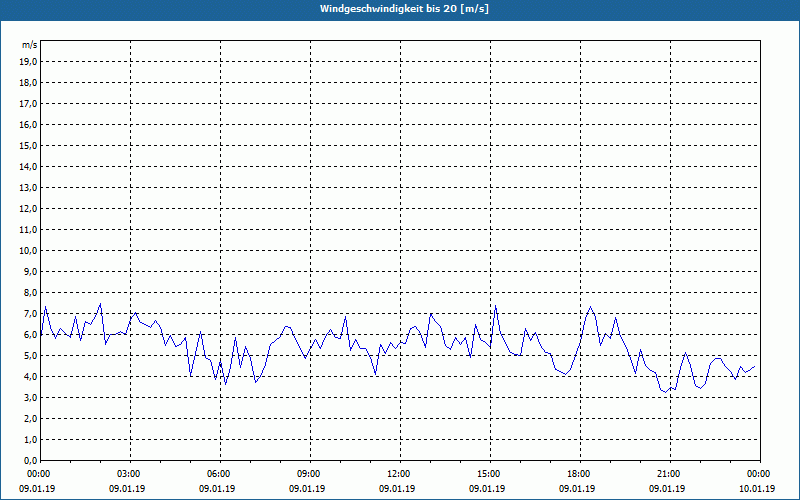Click the 13,0 y-axis label
Screen dimensions: 800x500
[x=28, y=188]
